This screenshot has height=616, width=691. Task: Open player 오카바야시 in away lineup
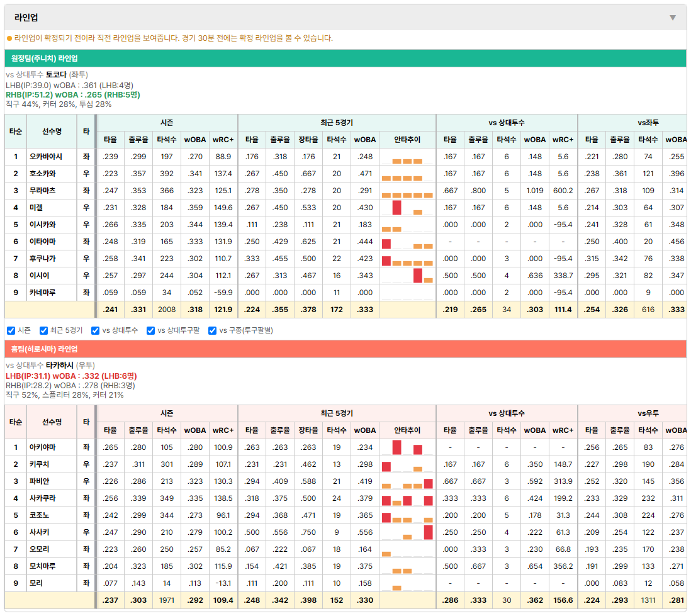click(46, 157)
